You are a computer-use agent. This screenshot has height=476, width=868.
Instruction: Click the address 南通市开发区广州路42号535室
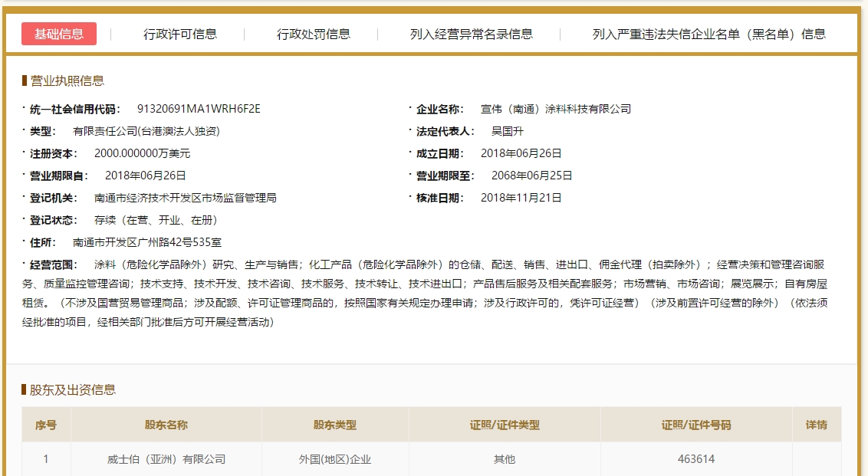(x=147, y=242)
